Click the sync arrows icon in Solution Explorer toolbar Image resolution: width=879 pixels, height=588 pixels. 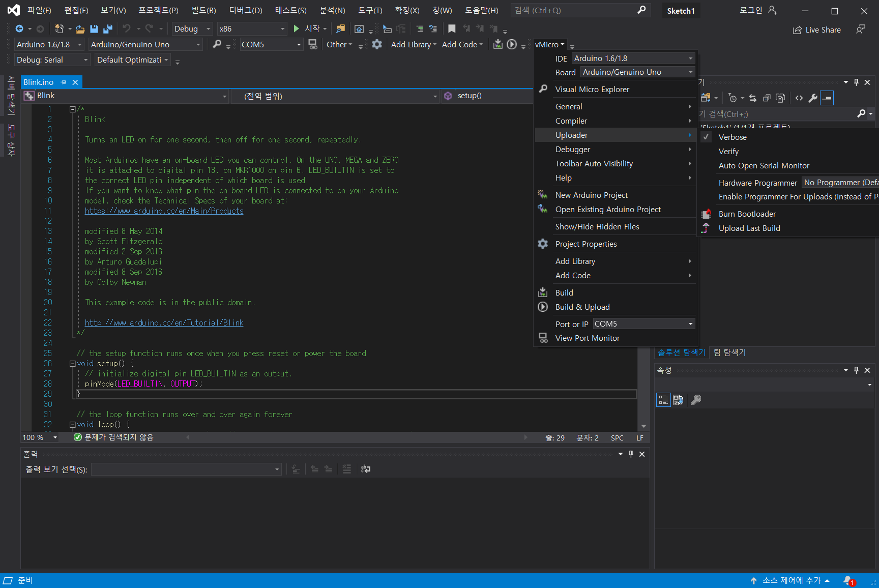(753, 98)
